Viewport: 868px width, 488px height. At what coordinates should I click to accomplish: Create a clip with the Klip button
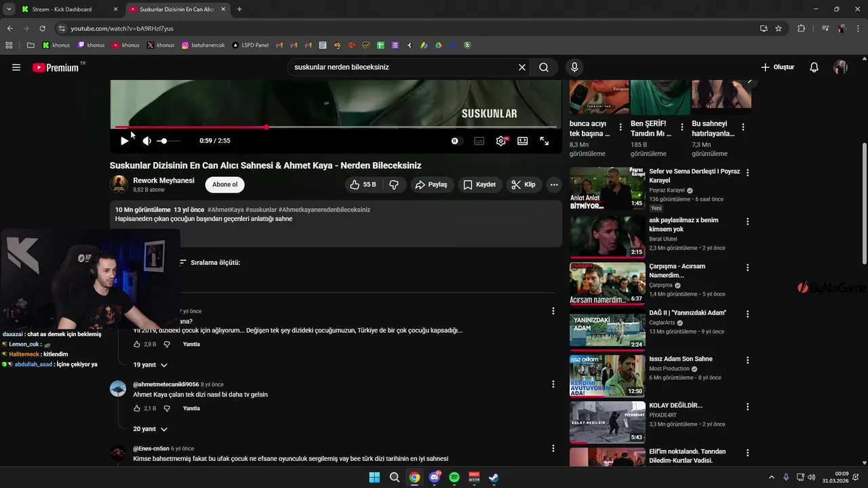coord(524,184)
